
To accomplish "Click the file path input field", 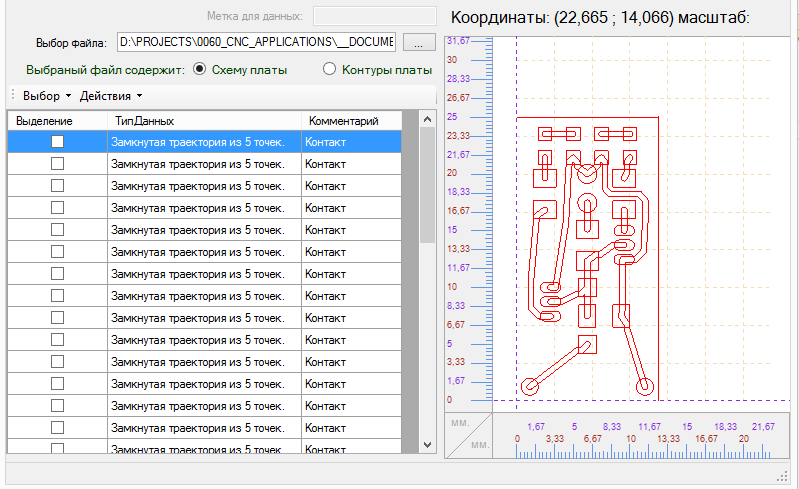I will [x=256, y=42].
